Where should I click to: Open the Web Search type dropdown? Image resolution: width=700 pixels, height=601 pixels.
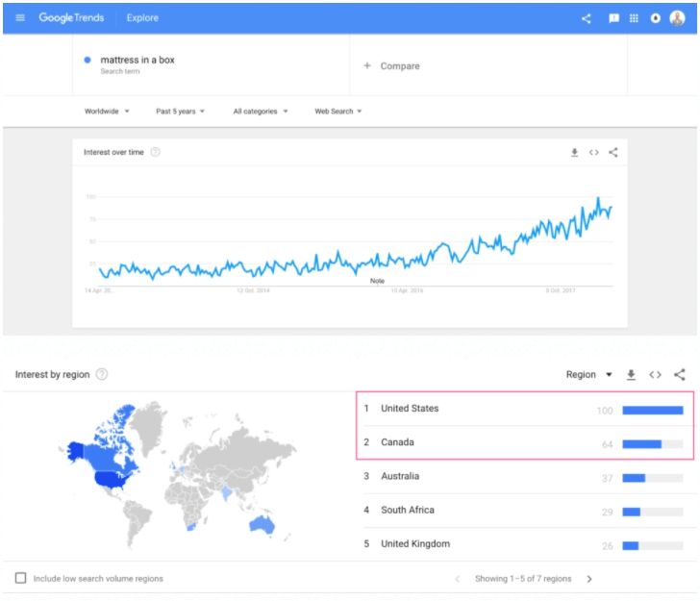tap(337, 112)
